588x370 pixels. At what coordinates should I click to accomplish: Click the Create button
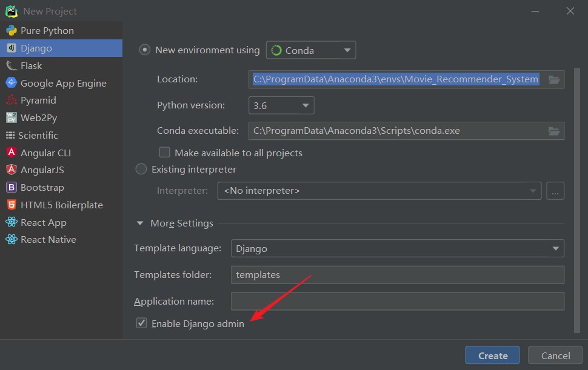[492, 355]
